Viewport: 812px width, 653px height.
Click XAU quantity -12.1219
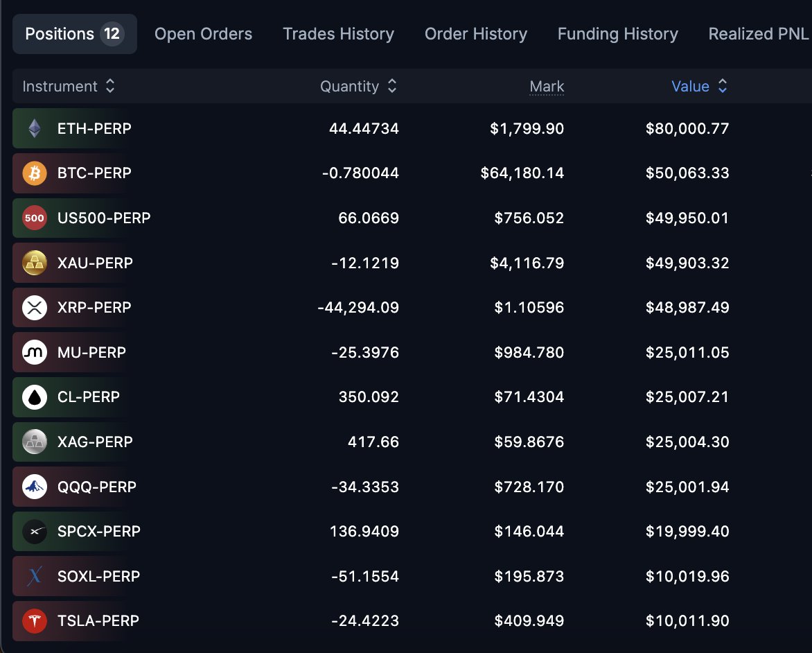(365, 263)
